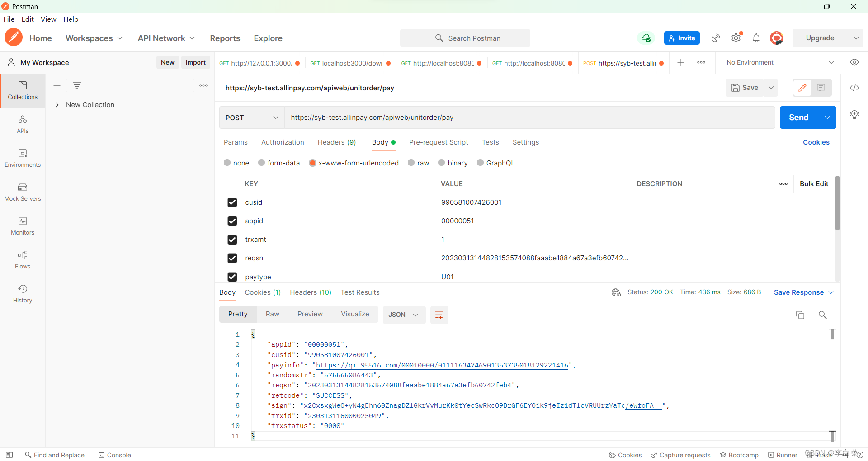Viewport: 868px width, 461px height.
Task: Select the raw body type
Action: pyautogui.click(x=411, y=163)
